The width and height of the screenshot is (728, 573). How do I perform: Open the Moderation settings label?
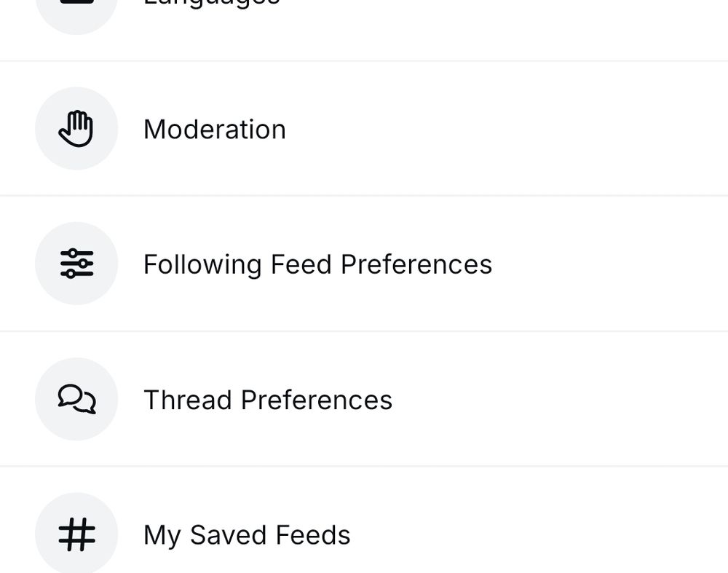[x=215, y=129]
